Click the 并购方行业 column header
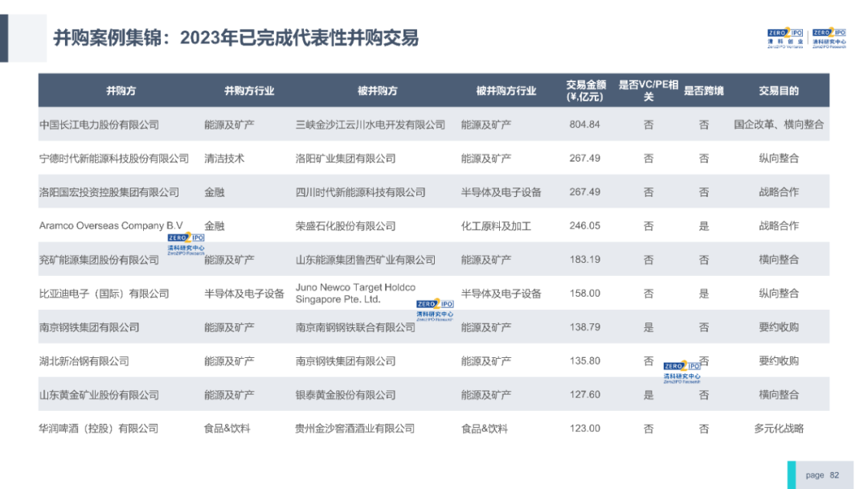Viewport: 868px width, 489px height. [249, 91]
